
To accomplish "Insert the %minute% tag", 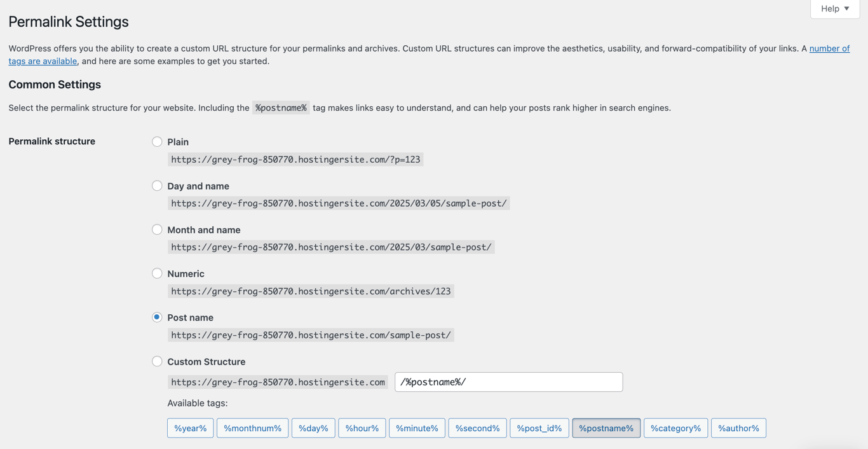I will tap(417, 428).
